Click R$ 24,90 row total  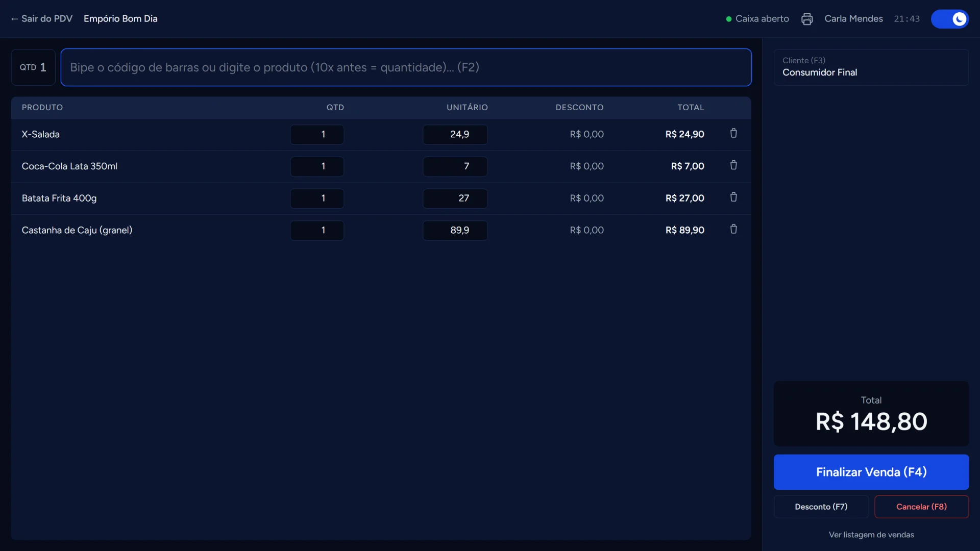click(684, 134)
